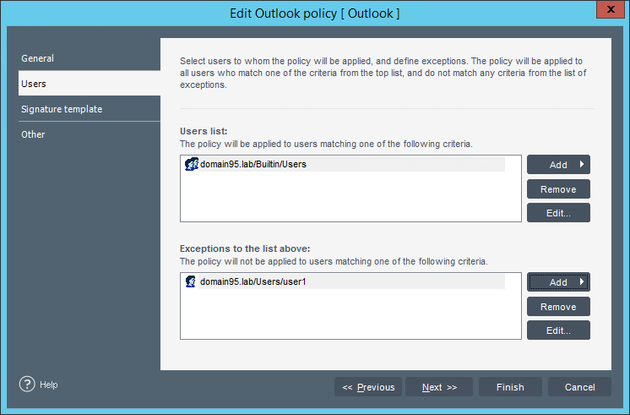Viewport: 630px width, 415px height.
Task: Click Finish to save the policy
Action: (510, 387)
